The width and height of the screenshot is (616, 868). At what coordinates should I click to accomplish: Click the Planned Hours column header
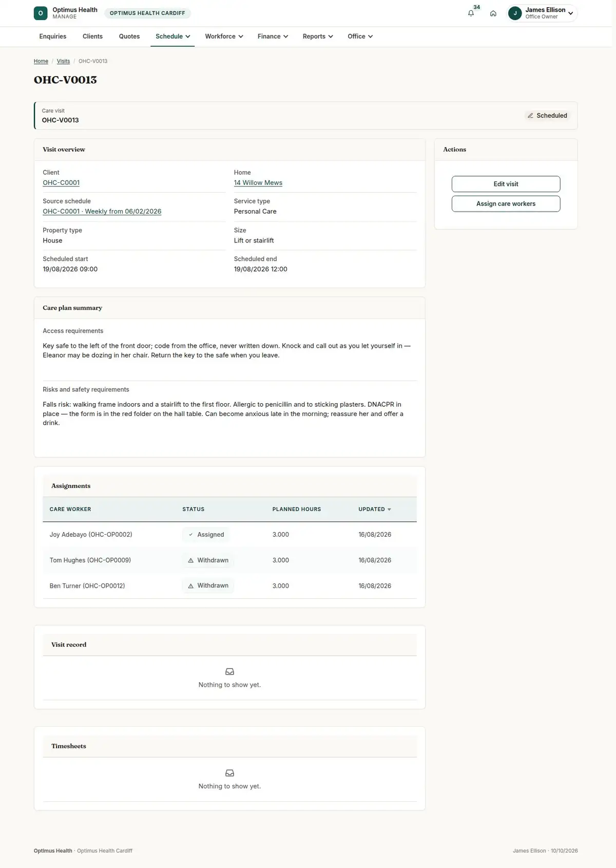tap(297, 510)
